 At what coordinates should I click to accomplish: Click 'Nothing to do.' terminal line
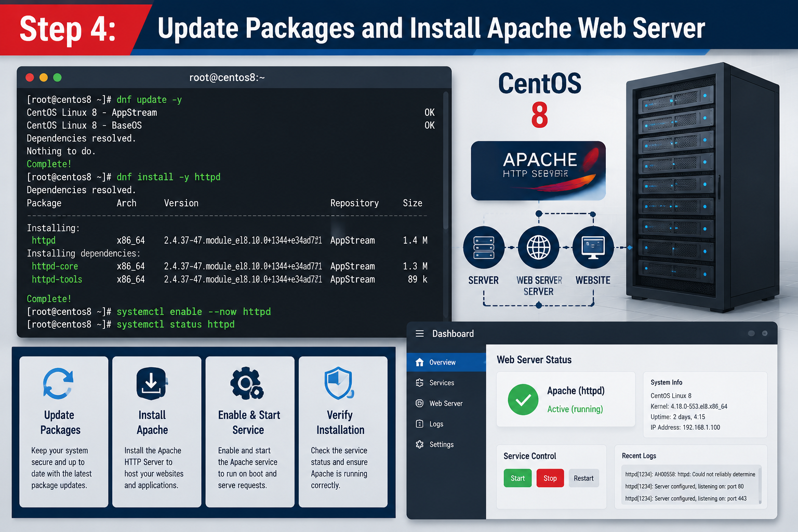(61, 151)
